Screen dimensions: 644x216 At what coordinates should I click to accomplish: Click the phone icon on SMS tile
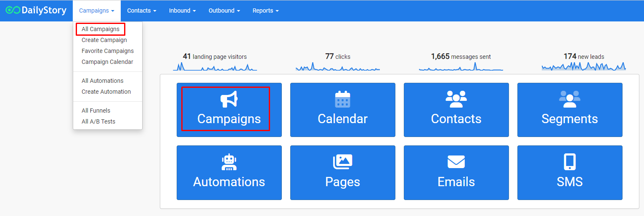(570, 162)
